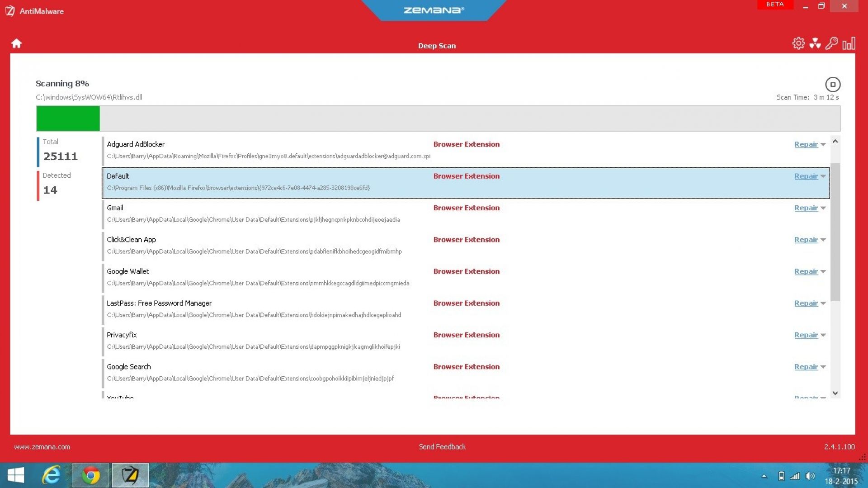Open the settings gear icon
Image resolution: width=868 pixels, height=488 pixels.
click(x=798, y=43)
